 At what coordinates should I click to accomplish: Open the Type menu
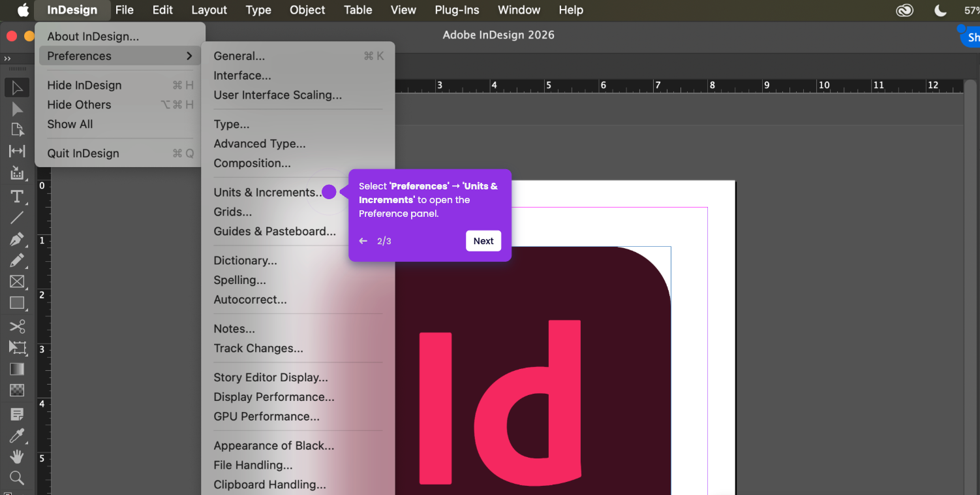click(x=258, y=10)
